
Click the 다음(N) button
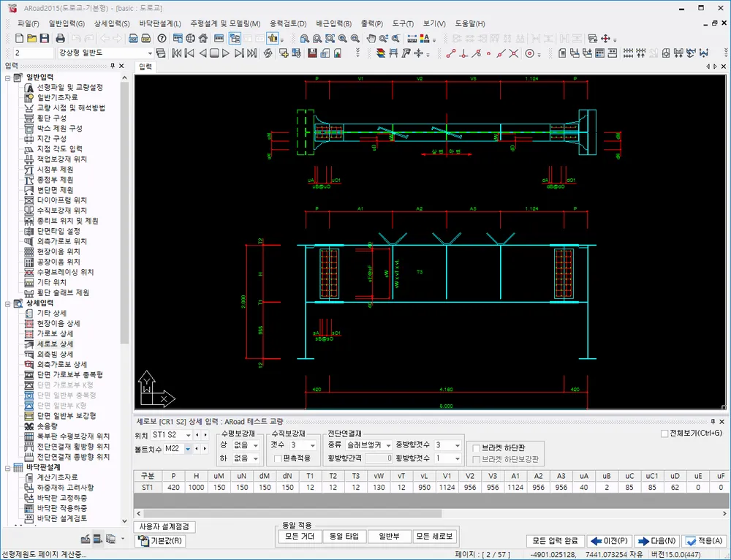coord(656,541)
